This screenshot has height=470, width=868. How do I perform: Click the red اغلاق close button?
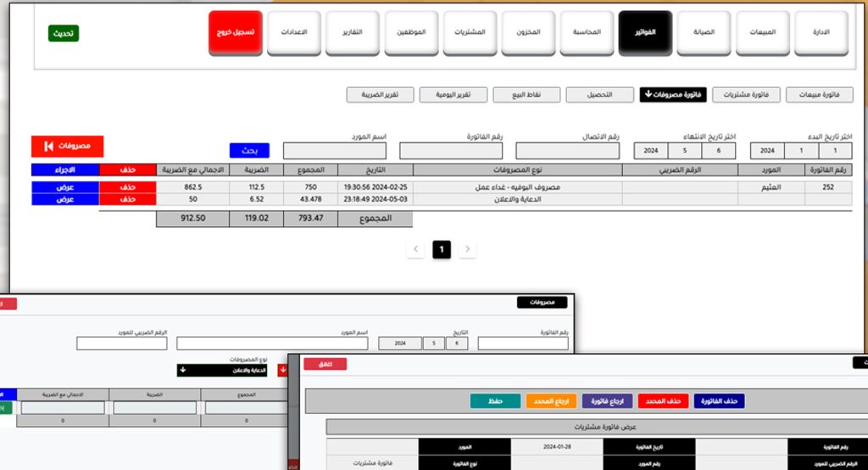325,363
